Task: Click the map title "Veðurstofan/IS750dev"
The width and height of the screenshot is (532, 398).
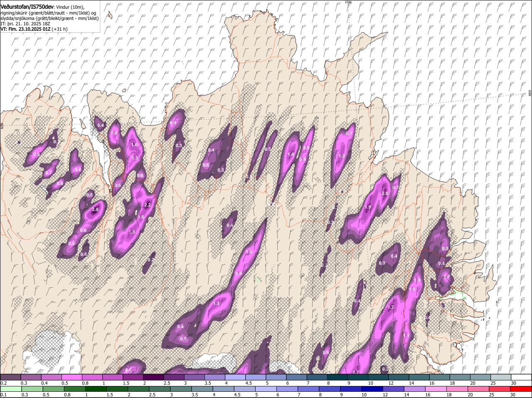Action: 27,7
